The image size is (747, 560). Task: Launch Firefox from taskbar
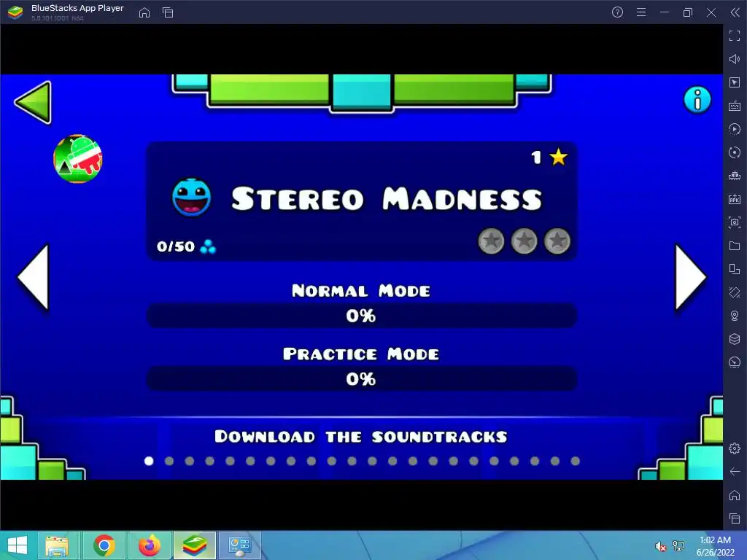tap(150, 545)
